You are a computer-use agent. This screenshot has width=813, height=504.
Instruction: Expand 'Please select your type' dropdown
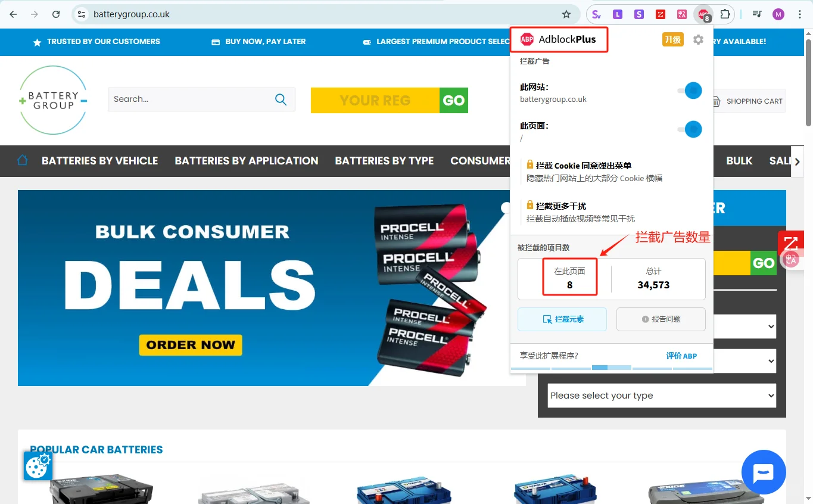coord(662,396)
